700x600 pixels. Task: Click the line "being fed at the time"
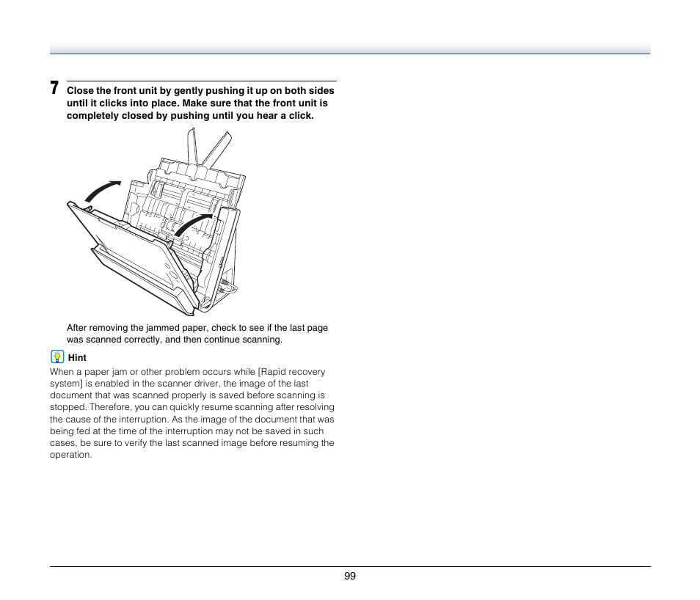[x=186, y=431]
